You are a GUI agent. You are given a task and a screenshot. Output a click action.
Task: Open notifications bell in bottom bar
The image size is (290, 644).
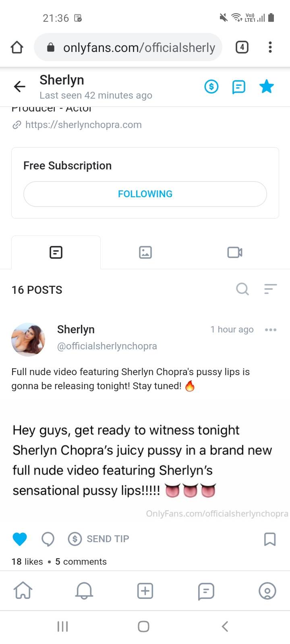(x=84, y=591)
